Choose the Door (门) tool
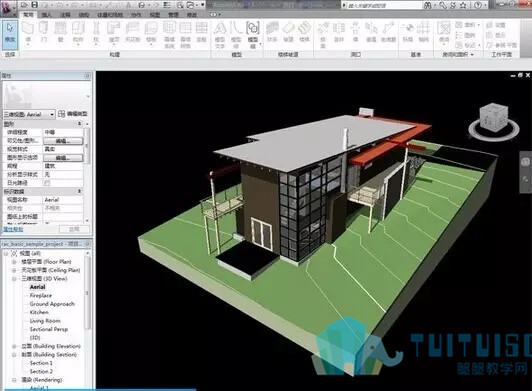Viewport: 532px width, 391px height. (x=44, y=32)
